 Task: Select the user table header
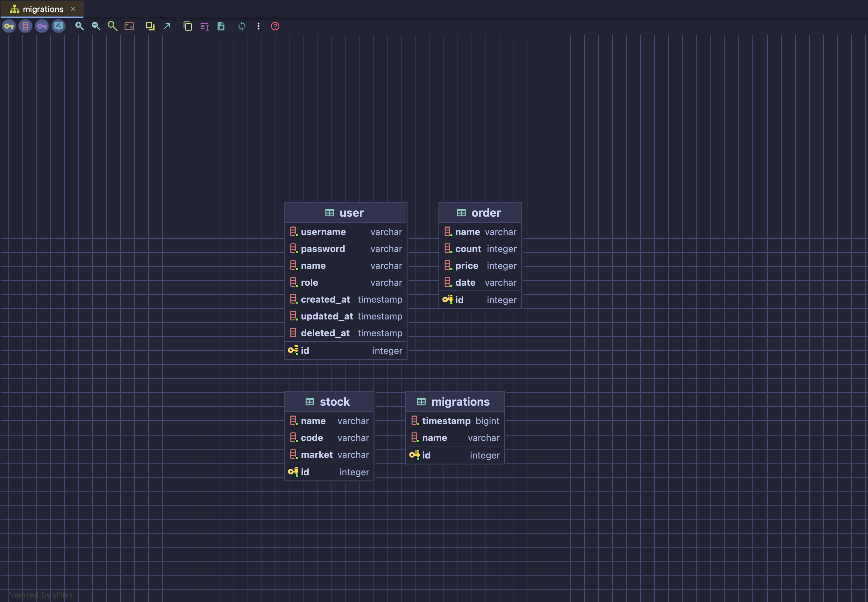(345, 213)
